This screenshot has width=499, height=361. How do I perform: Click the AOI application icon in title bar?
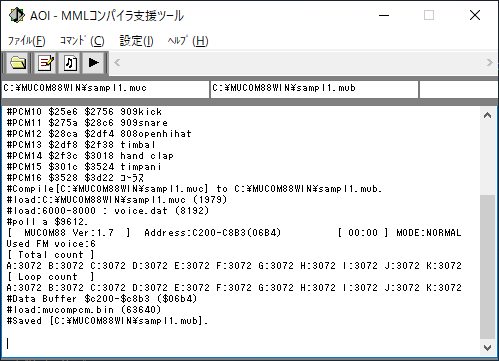coord(17,15)
